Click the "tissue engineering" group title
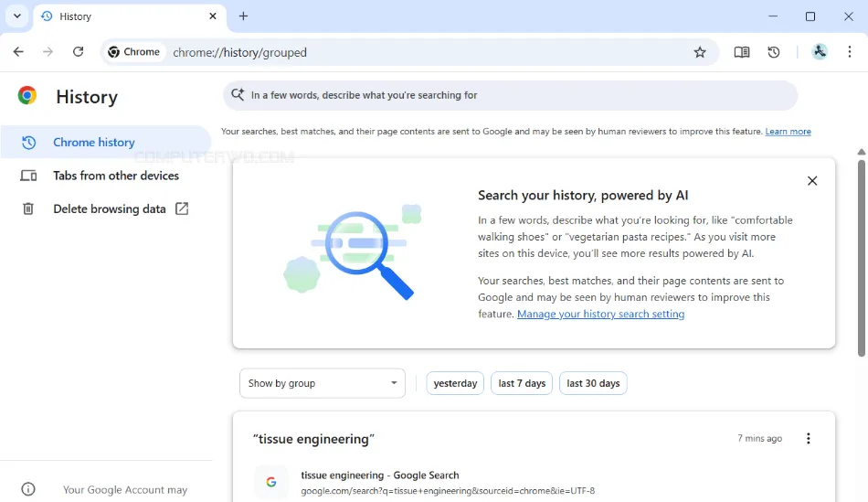 click(314, 440)
